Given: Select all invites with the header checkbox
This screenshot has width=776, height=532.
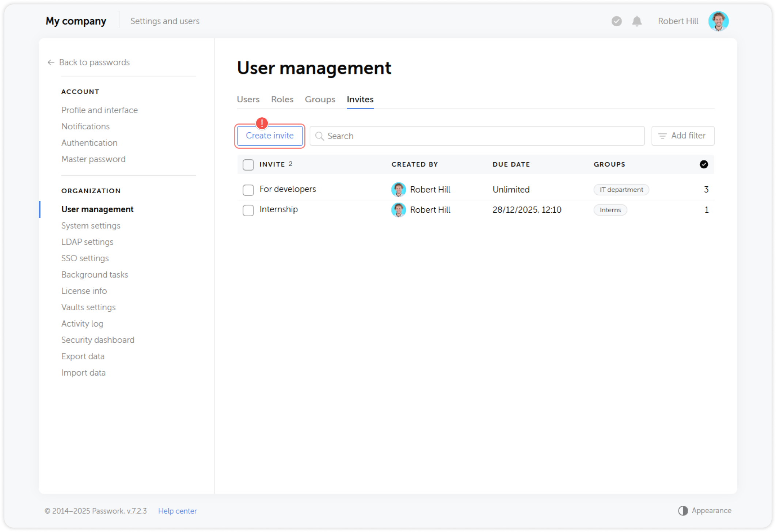Looking at the screenshot, I should click(248, 164).
